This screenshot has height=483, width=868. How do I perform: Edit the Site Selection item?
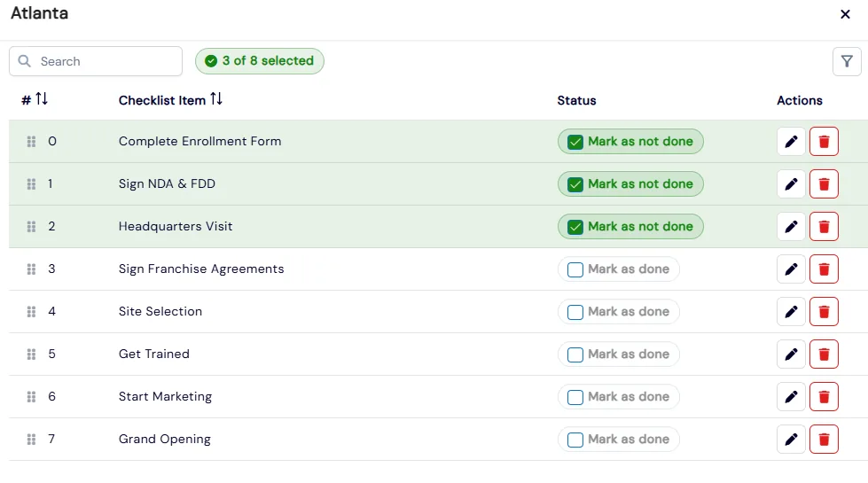click(791, 312)
